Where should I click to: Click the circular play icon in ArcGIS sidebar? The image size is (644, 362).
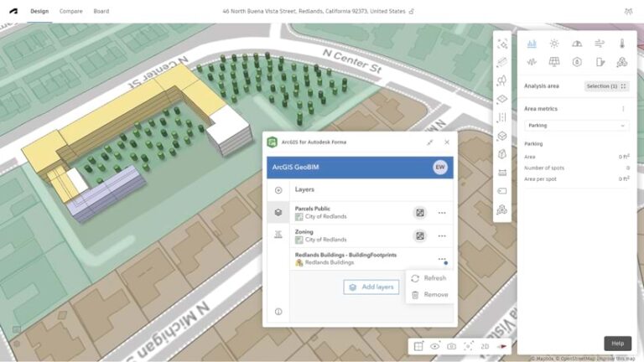pos(278,190)
